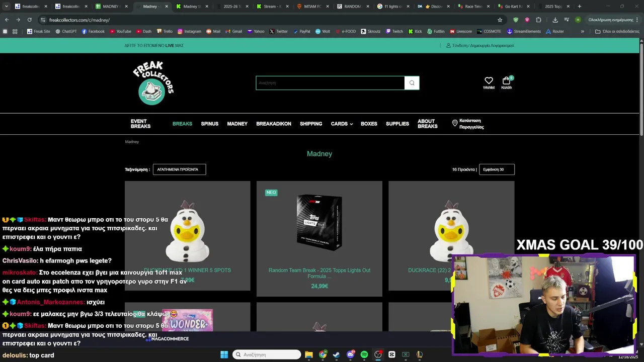Click the browser back arrow
The width and height of the screenshot is (644, 362).
tap(7, 20)
